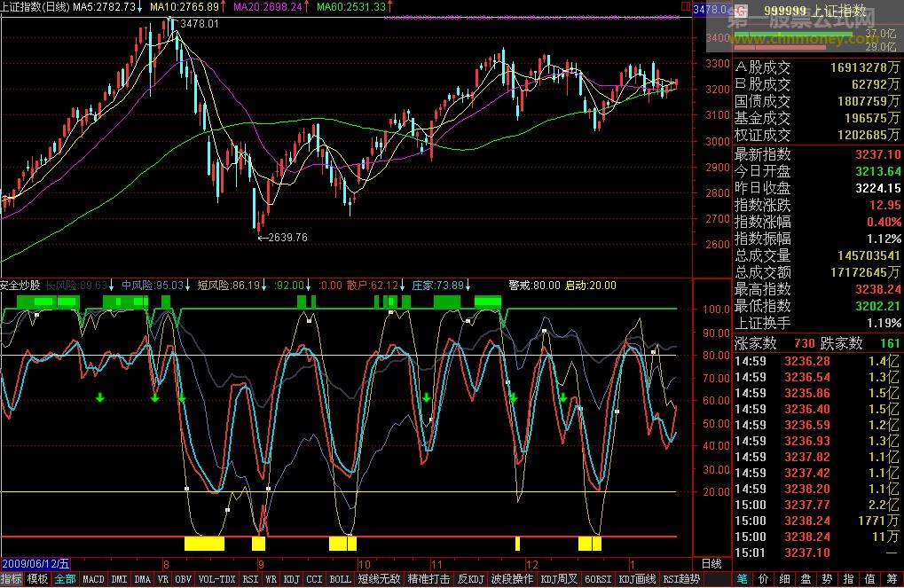Click the 指数涨幅 value 0.40%
The image size is (904, 588).
pos(884,222)
